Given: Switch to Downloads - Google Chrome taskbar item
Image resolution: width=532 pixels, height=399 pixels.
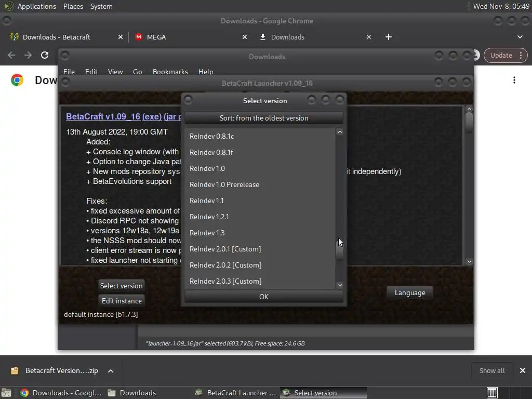Looking at the screenshot, I should 61,393.
